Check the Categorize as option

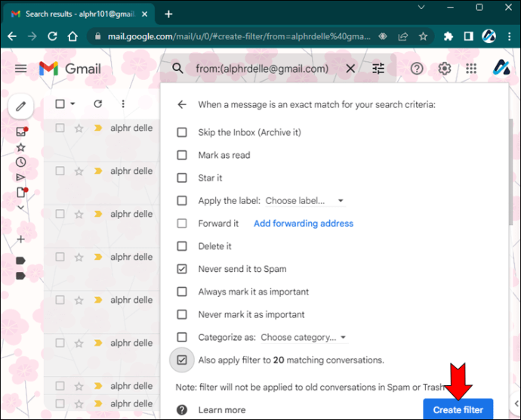click(x=182, y=337)
